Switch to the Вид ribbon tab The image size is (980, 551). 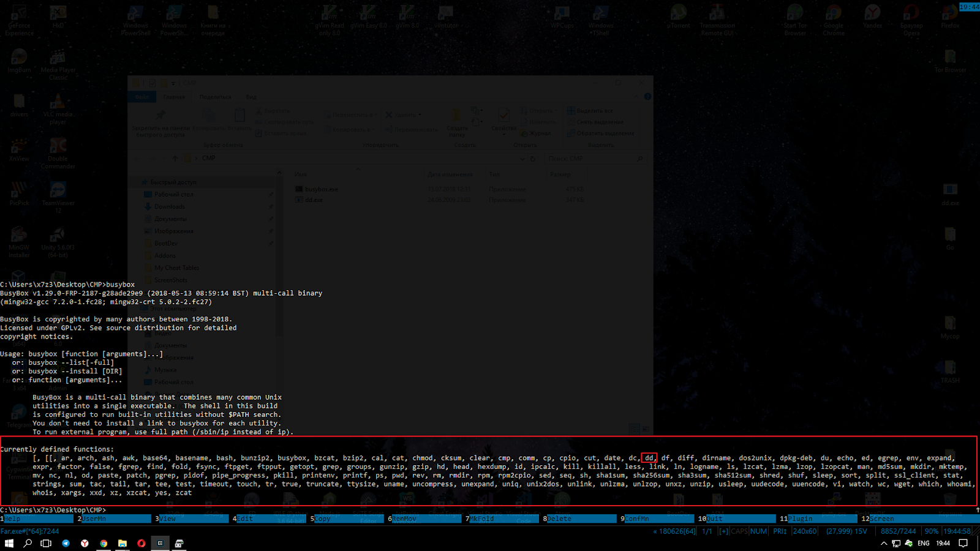[251, 97]
